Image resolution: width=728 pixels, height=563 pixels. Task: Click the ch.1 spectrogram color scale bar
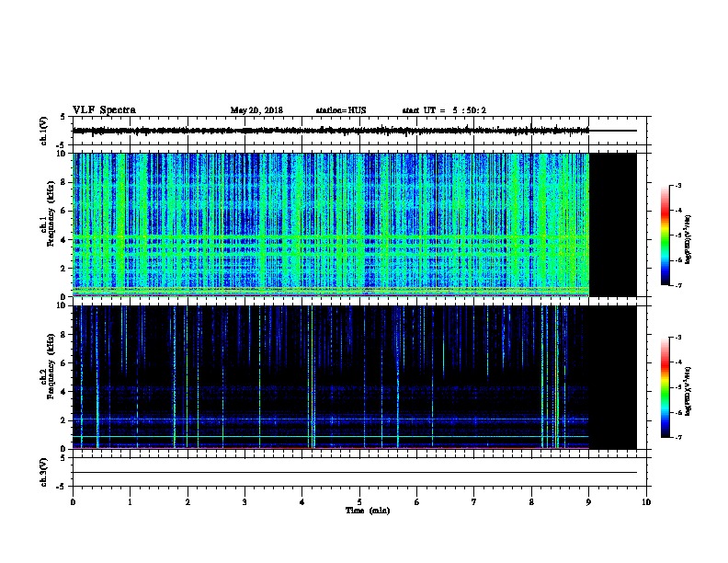pos(665,236)
